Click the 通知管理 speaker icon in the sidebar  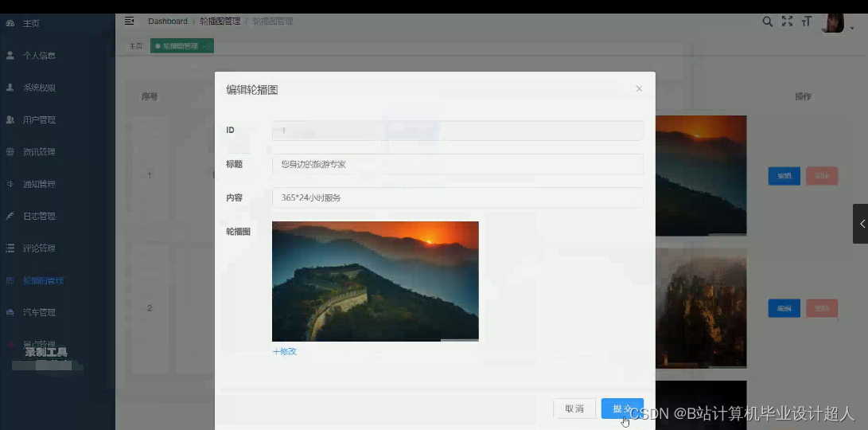coord(10,184)
